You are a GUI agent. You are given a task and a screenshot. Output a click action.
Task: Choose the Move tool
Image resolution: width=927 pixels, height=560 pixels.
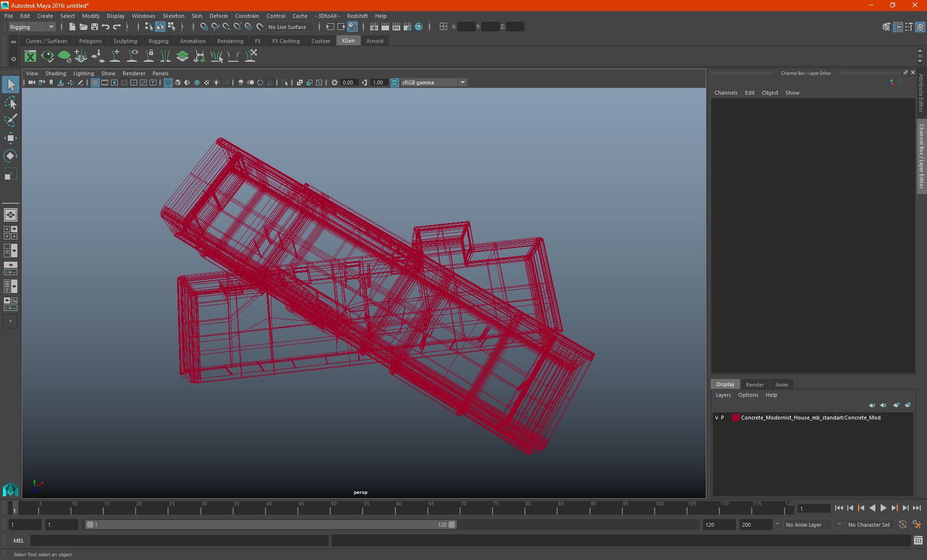(x=11, y=138)
